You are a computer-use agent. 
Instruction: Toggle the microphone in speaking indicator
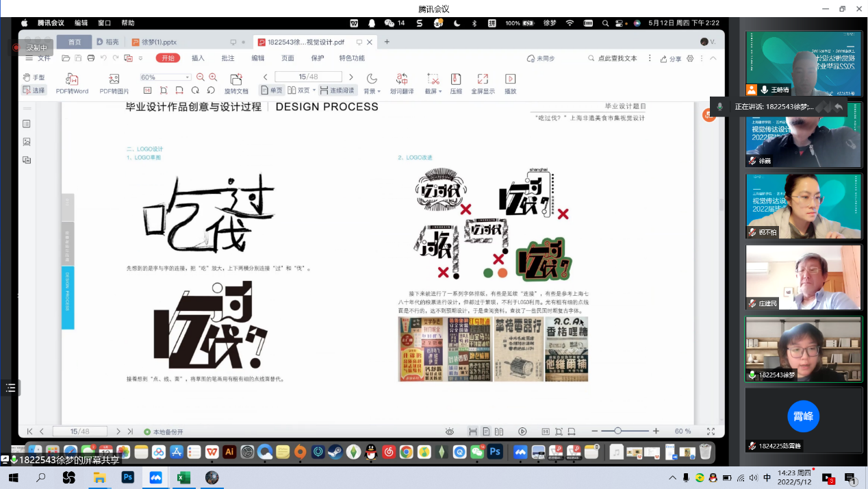point(720,107)
